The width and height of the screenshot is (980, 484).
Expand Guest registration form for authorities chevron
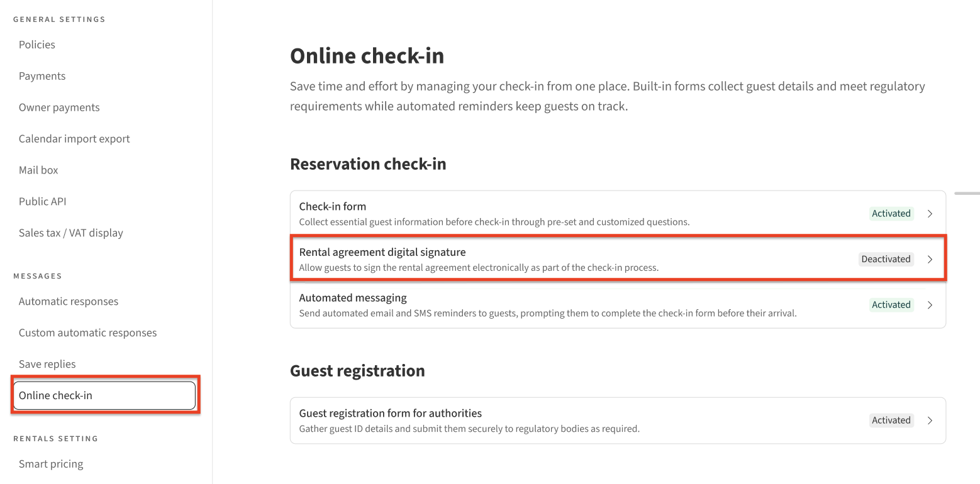pos(930,421)
